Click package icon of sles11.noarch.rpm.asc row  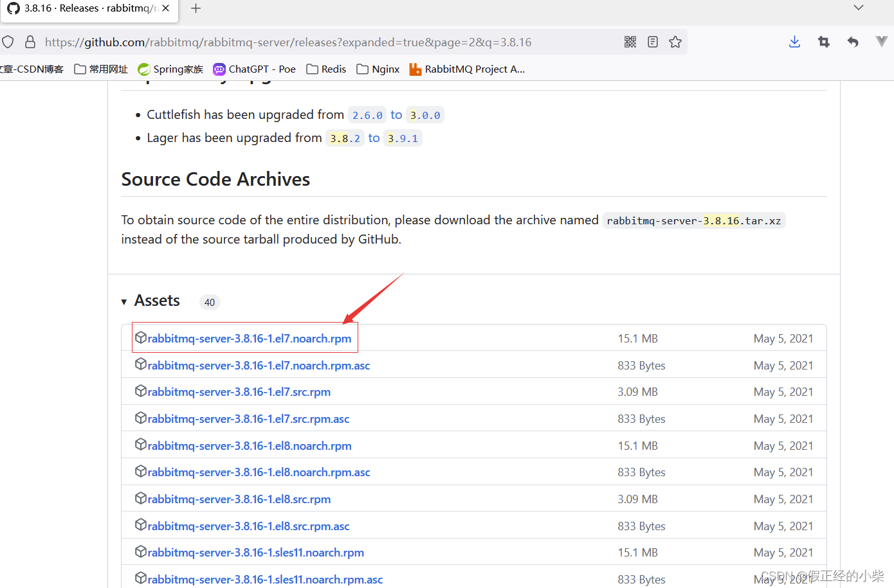pyautogui.click(x=141, y=578)
